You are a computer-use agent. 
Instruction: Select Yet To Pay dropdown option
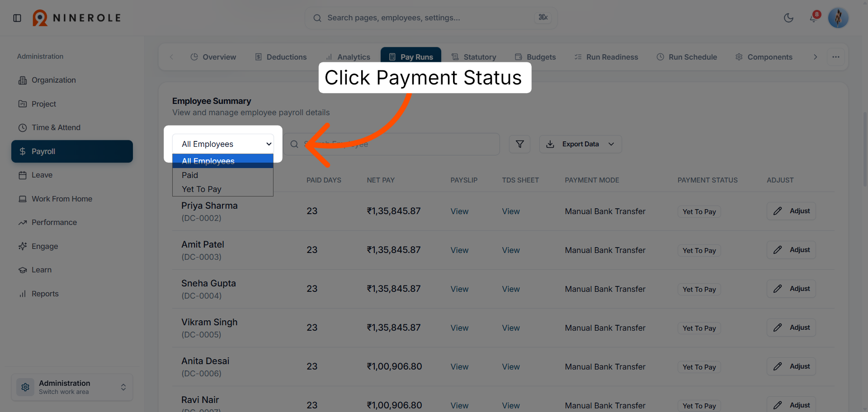tap(223, 189)
